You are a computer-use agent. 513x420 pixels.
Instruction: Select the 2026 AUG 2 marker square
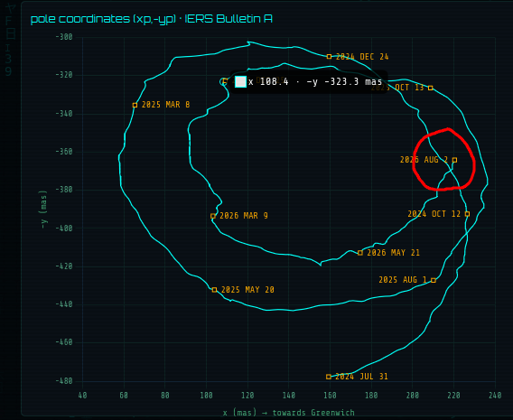454,160
